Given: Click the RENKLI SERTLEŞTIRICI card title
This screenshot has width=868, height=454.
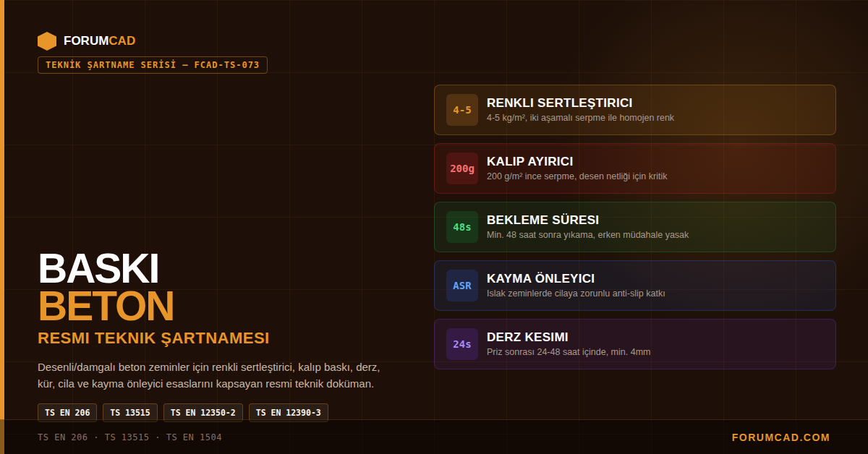Looking at the screenshot, I should (x=560, y=103).
